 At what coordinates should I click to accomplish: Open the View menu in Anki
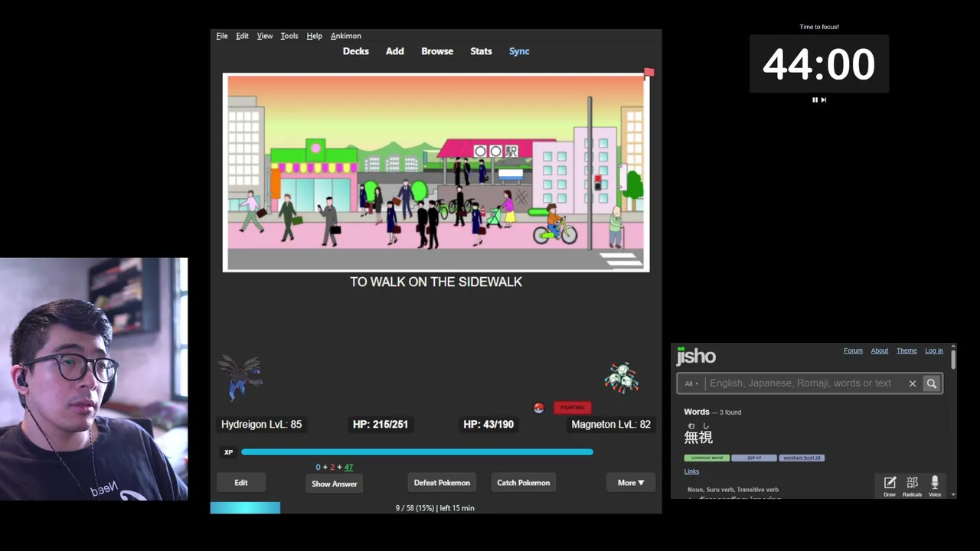(265, 36)
